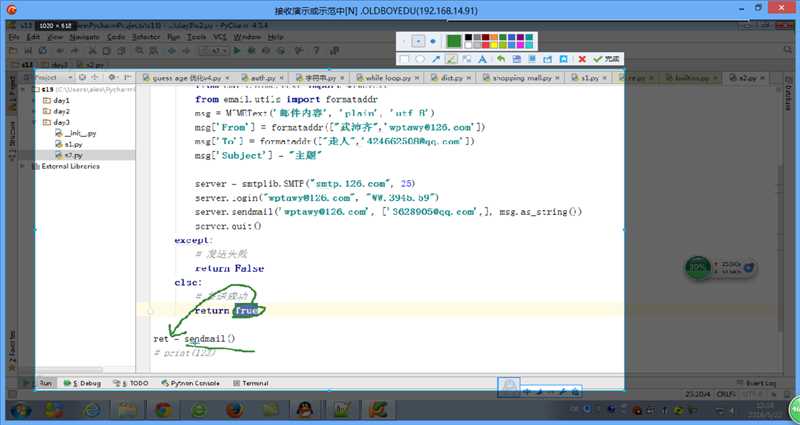This screenshot has height=425, width=800.
Task: Open the run configuration dropdown
Action: [x=214, y=51]
